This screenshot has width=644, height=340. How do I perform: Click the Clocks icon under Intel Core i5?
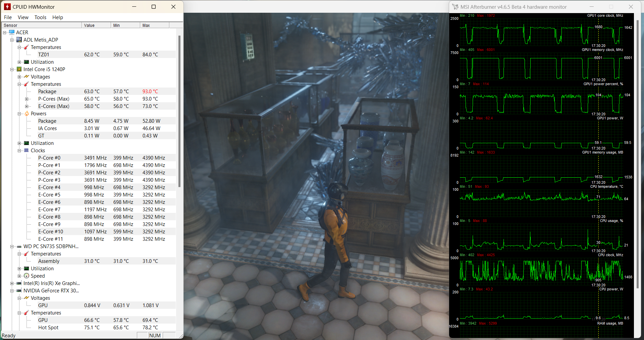[26, 151]
